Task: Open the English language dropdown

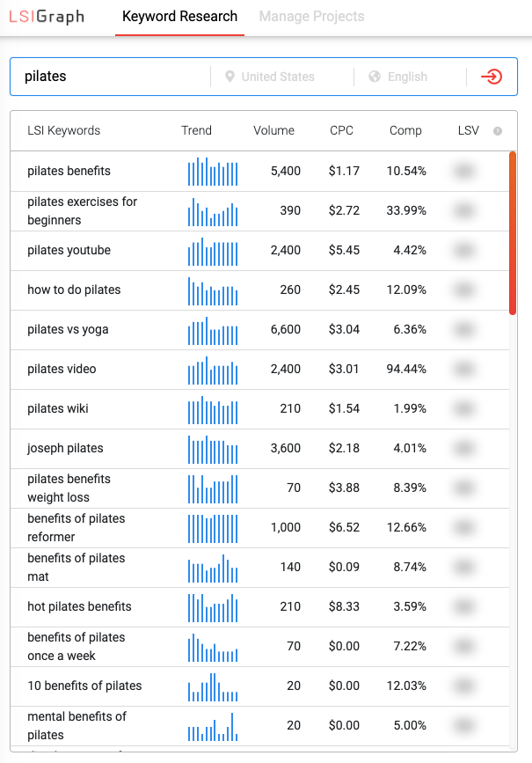Action: click(x=407, y=77)
